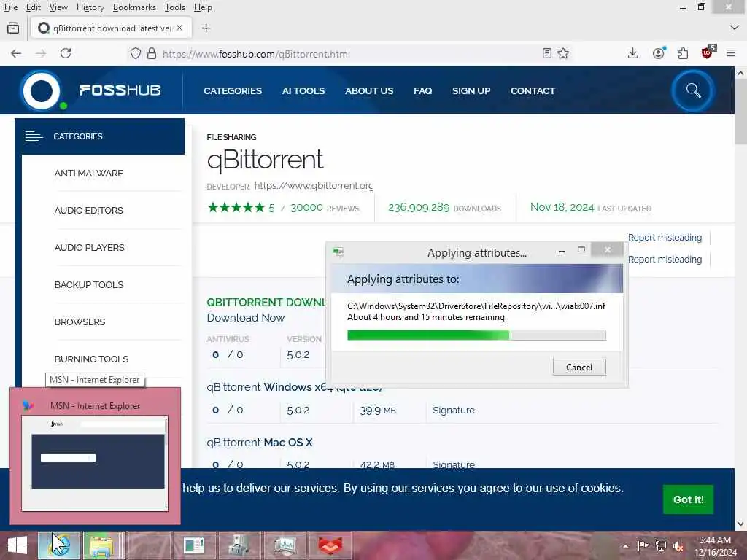Open Internet Explorer on the taskbar

click(59, 545)
